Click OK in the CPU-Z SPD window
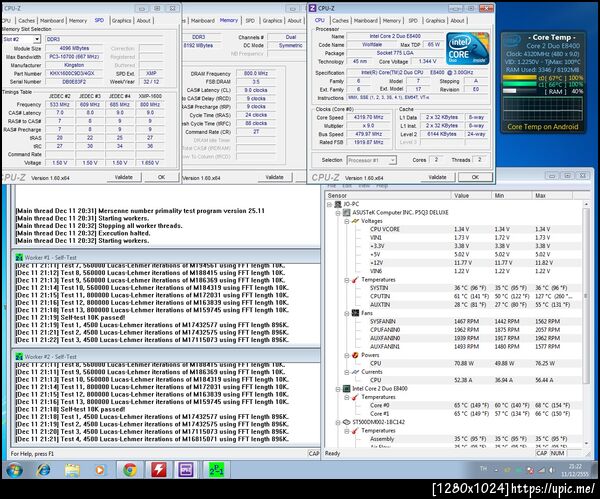This screenshot has height=499, width=600. tap(161, 177)
